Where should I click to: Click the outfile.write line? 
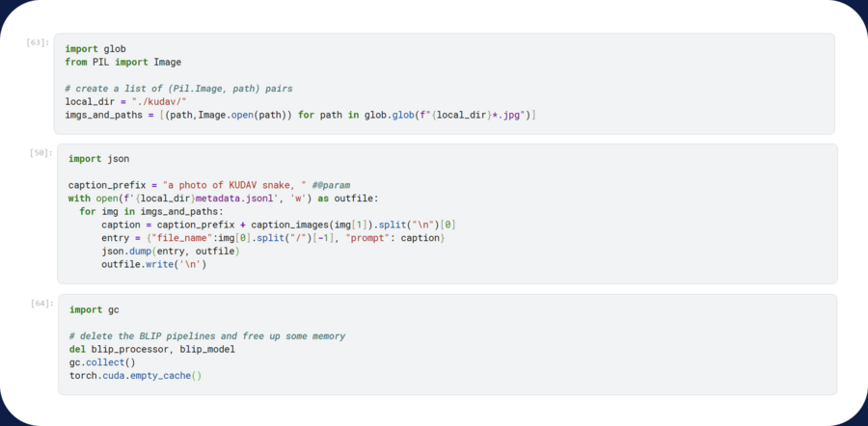(153, 264)
